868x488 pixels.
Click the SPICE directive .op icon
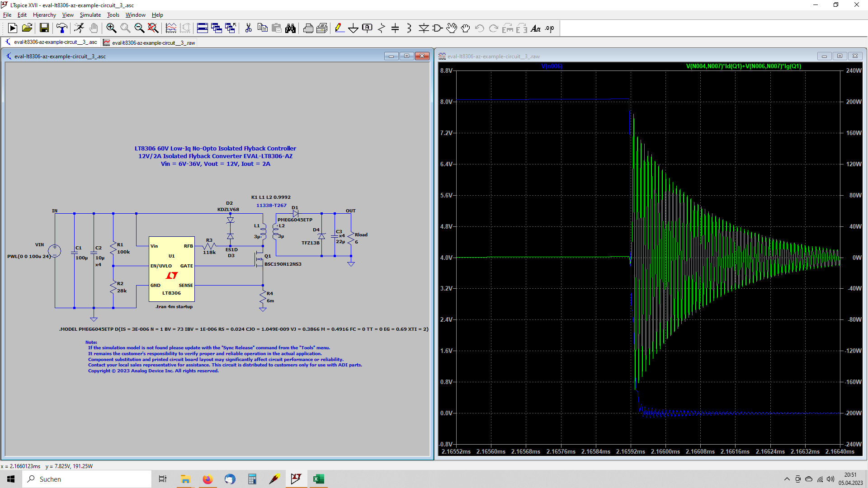(x=550, y=28)
